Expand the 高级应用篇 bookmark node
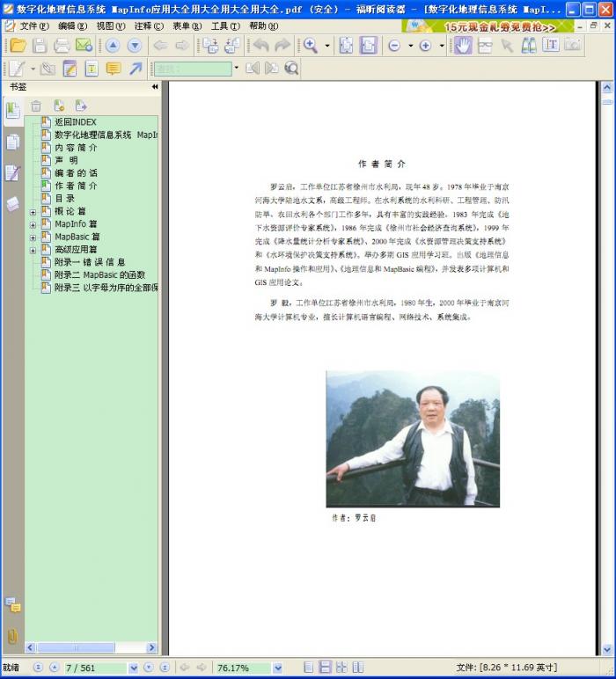The image size is (616, 679). 33,250
